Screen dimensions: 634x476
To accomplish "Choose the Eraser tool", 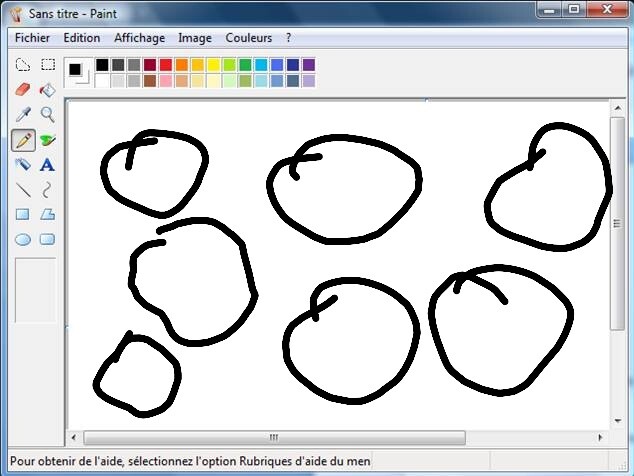I will [x=22, y=90].
